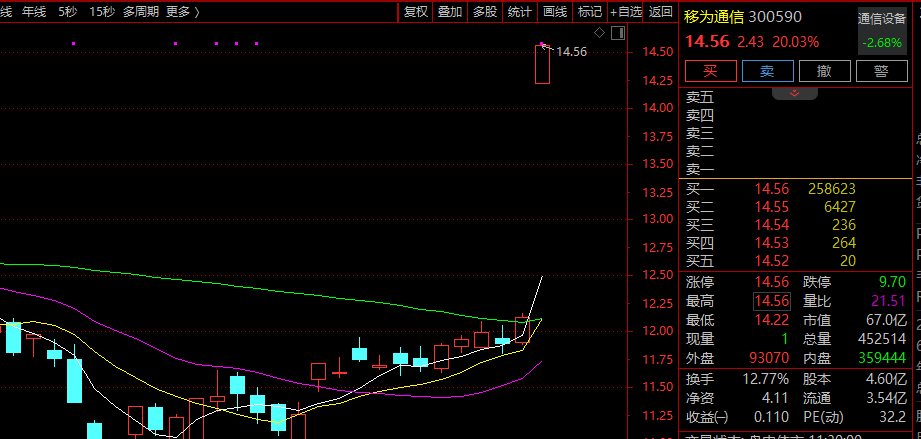The width and height of the screenshot is (921, 439).
Task: Activate the 画线 drawing tool
Action: (x=554, y=12)
